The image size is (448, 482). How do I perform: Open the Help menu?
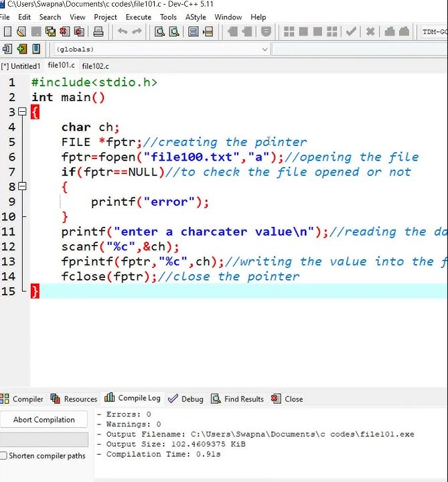(258, 17)
